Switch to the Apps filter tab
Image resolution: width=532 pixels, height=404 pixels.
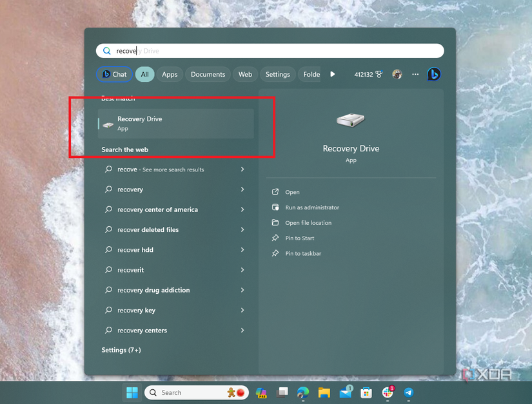tap(170, 74)
